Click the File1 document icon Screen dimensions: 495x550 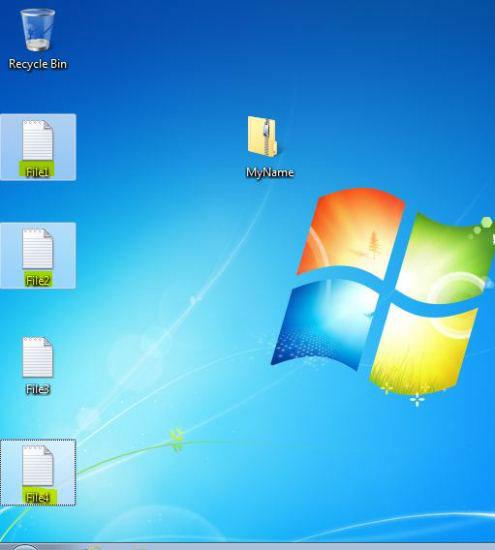pyautogui.click(x=38, y=141)
